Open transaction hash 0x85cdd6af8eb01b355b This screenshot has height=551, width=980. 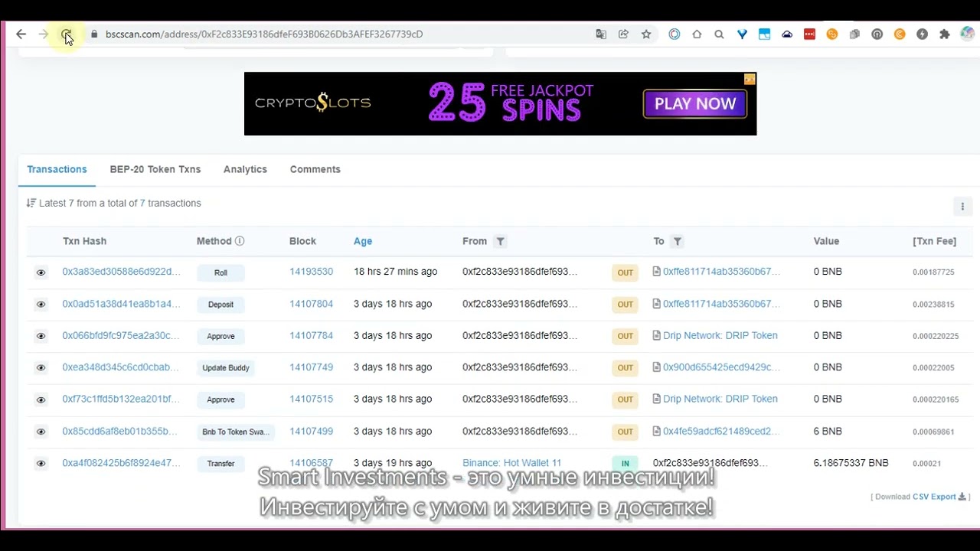(119, 431)
